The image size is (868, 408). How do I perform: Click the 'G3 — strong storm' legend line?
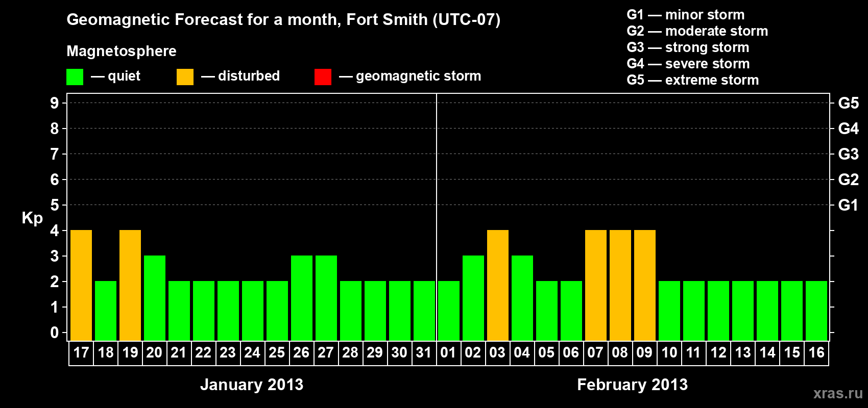tap(688, 47)
